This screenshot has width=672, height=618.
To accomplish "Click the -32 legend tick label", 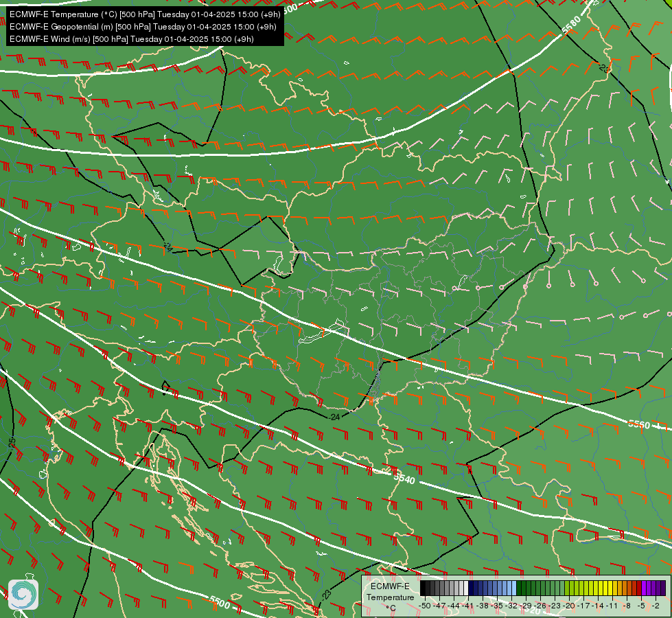I will pos(511,606).
